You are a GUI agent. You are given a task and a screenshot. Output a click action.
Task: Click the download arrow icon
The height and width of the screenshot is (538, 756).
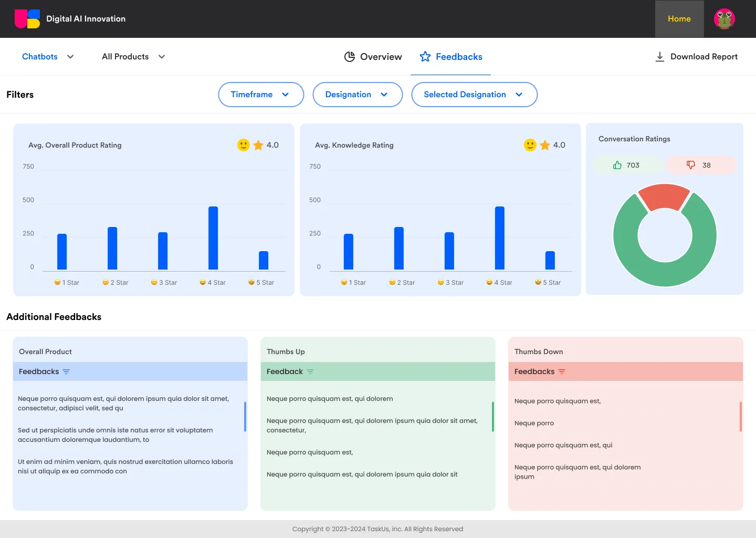[660, 57]
